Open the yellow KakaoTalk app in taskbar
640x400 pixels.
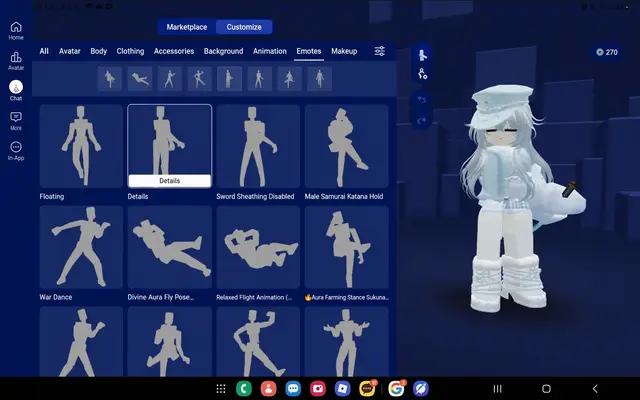tap(367, 389)
